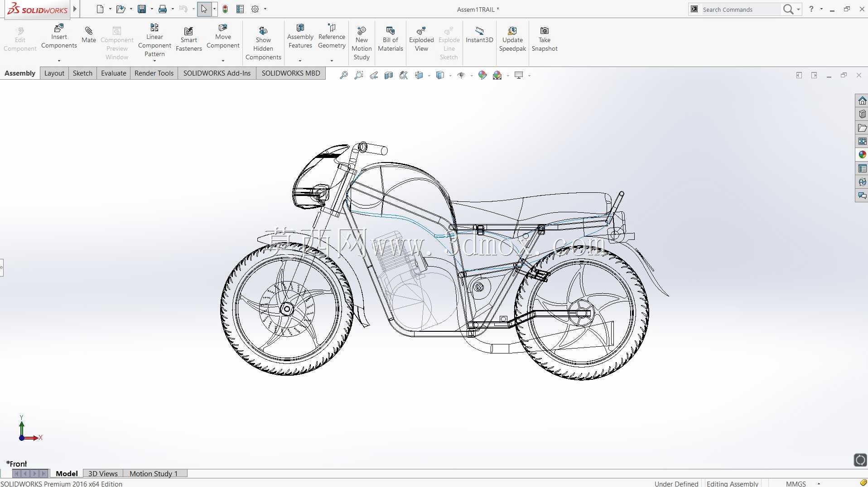Toggle Instant3D mode

[479, 35]
